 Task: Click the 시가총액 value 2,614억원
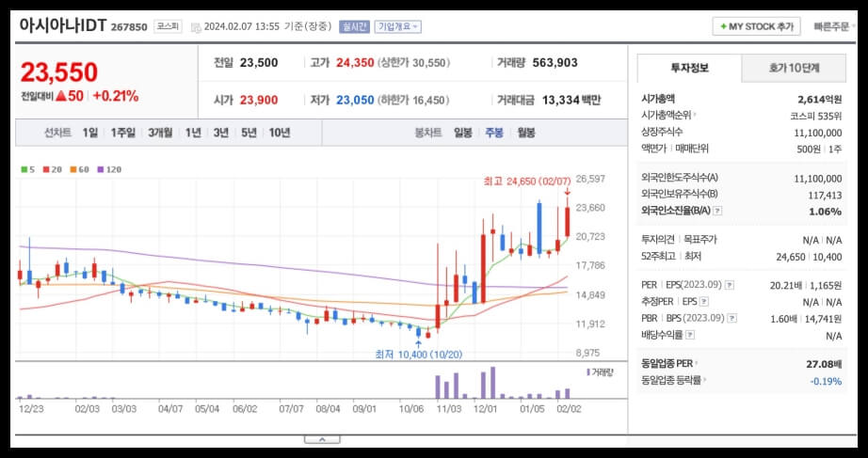click(x=819, y=100)
